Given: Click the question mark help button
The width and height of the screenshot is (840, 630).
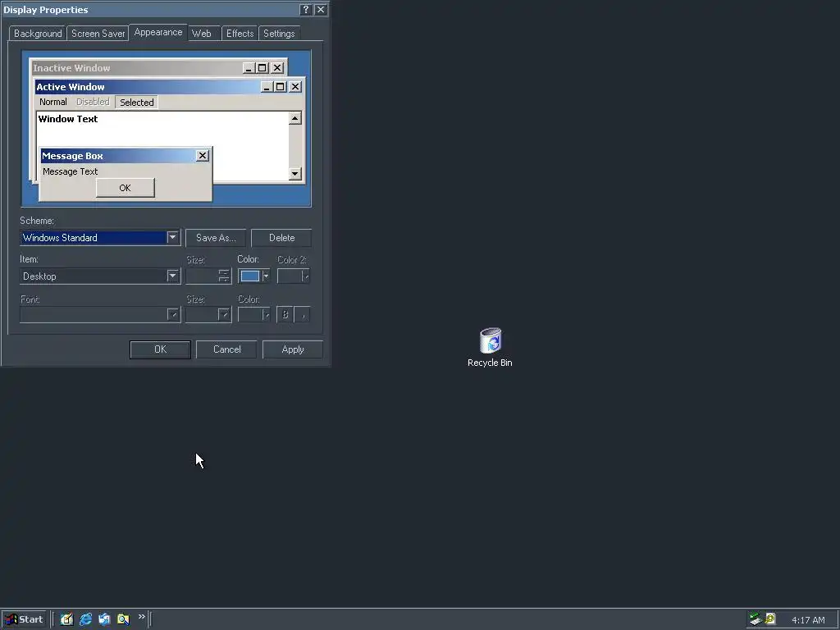Looking at the screenshot, I should (x=305, y=10).
